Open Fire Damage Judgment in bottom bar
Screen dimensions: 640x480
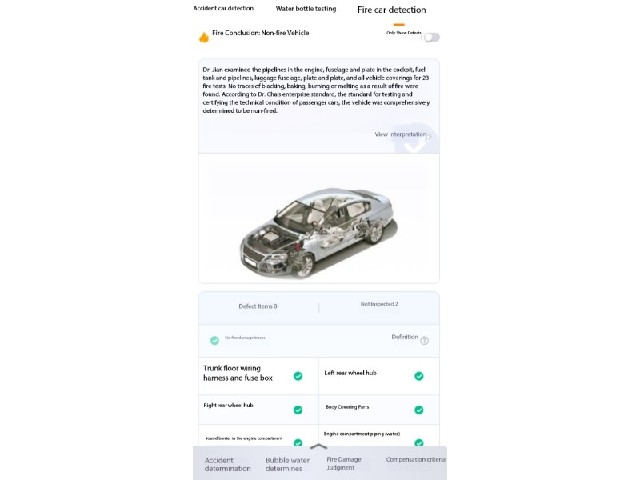click(344, 464)
